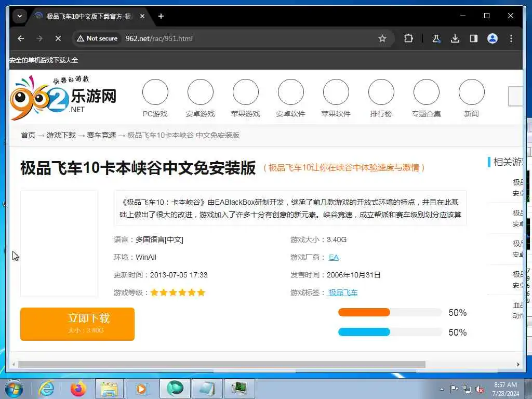Click the green browser taskbar icon
The width and height of the screenshot is (532, 399).
(175, 389)
